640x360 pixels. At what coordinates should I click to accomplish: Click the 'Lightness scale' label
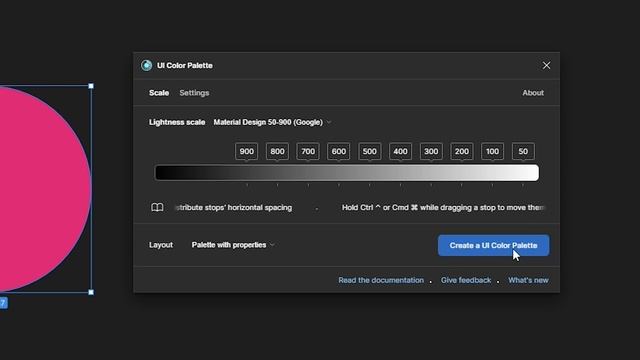177,122
